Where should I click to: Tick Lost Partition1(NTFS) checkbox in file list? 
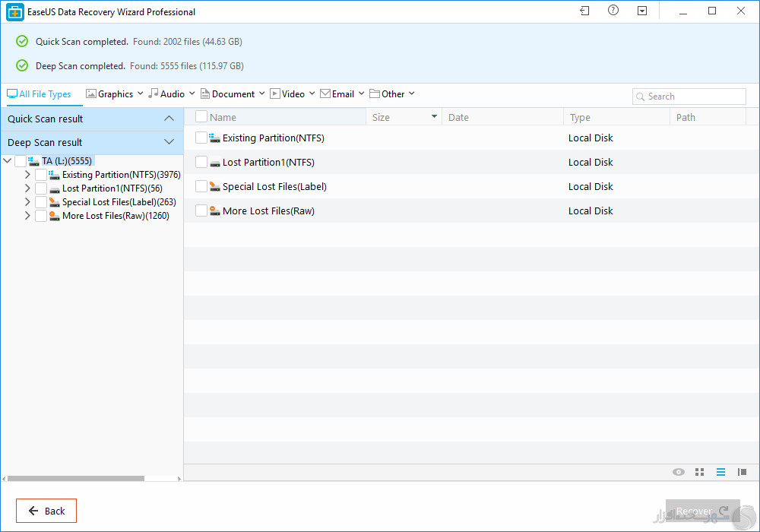pyautogui.click(x=201, y=162)
